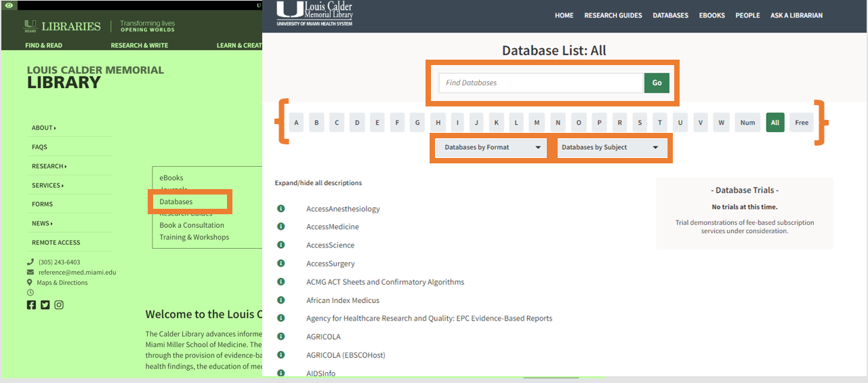The width and height of the screenshot is (868, 383).
Task: Go to Ask a Librarian menu item
Action: (796, 16)
